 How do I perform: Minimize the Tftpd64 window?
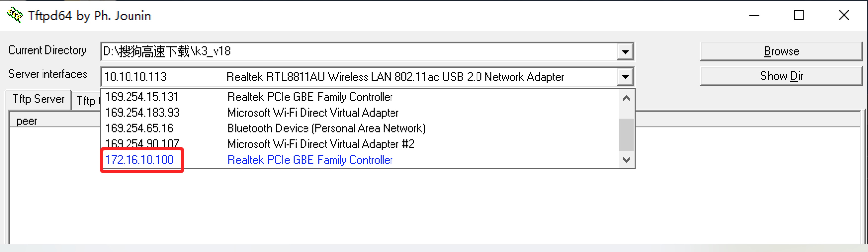754,15
